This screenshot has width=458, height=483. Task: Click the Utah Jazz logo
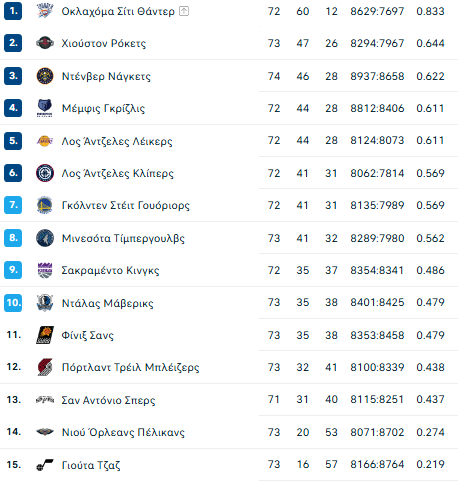[x=45, y=465]
